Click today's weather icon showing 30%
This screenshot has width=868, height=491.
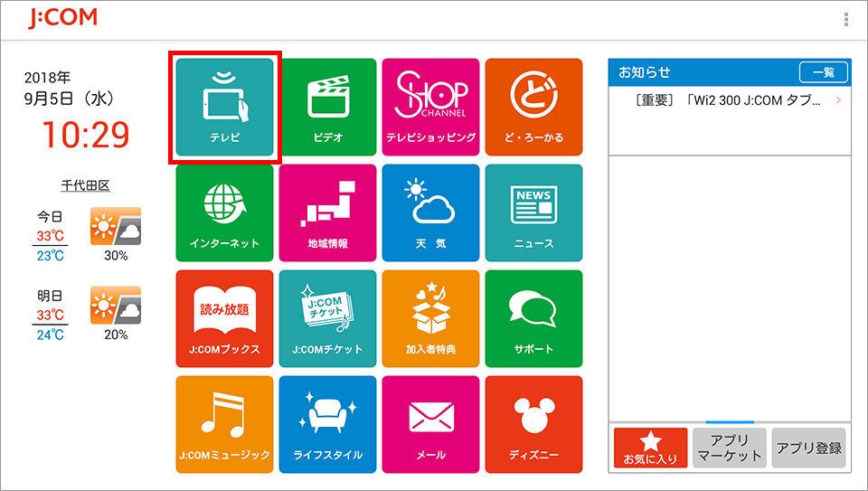(116, 226)
